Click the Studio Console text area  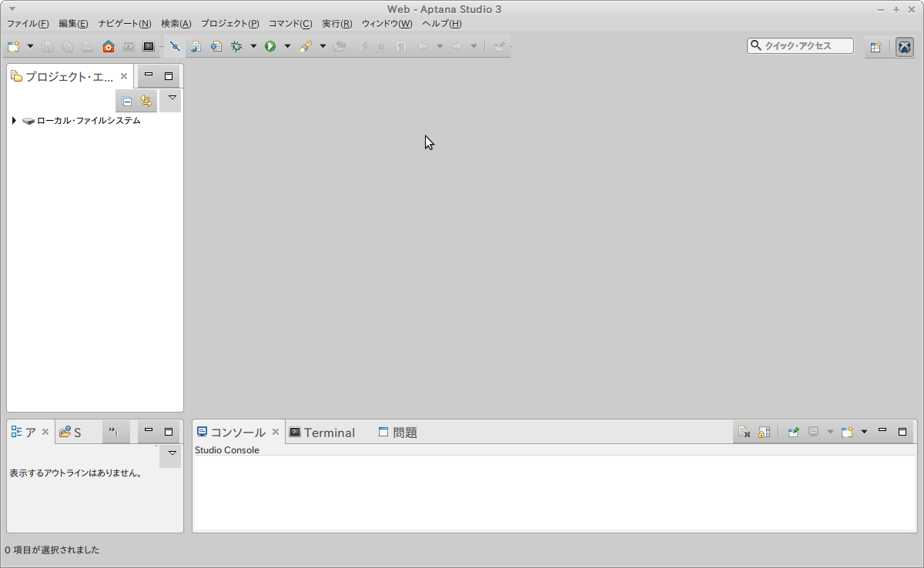pyautogui.click(x=554, y=493)
